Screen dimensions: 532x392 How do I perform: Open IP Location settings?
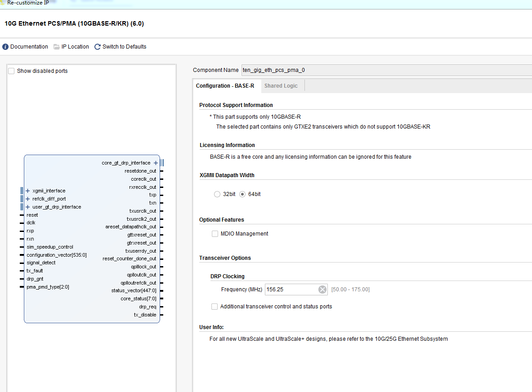click(x=75, y=47)
